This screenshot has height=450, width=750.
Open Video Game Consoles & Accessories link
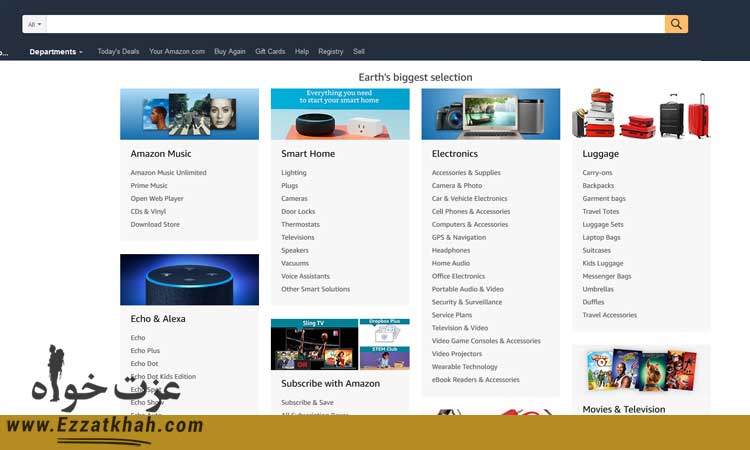point(486,341)
